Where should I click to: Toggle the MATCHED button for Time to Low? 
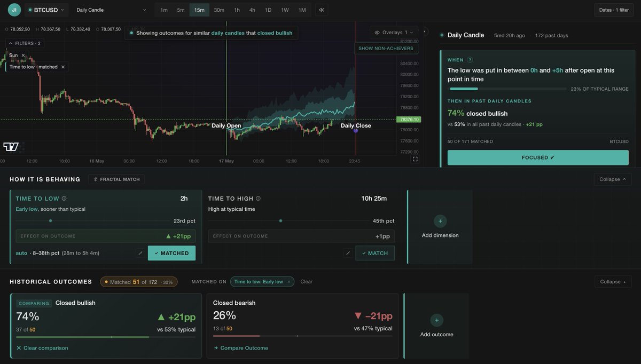click(x=171, y=253)
